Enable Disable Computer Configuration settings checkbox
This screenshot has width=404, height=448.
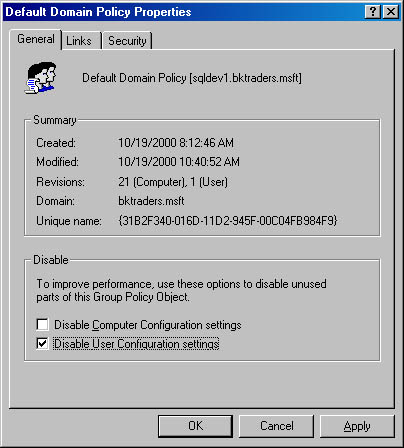[42, 324]
